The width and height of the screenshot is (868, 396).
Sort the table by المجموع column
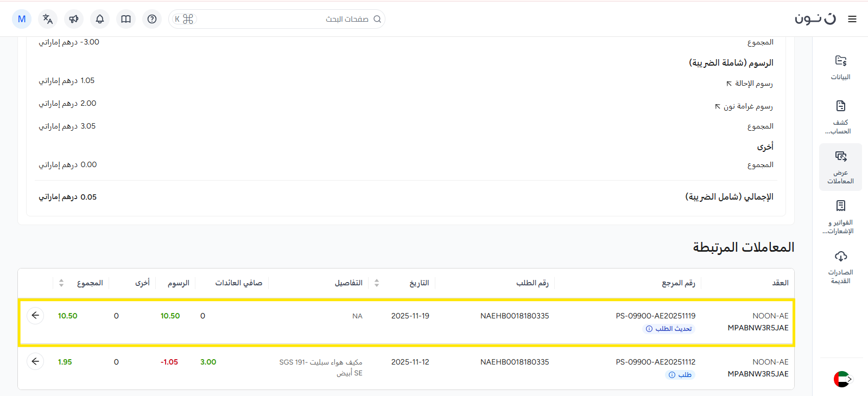tap(61, 283)
